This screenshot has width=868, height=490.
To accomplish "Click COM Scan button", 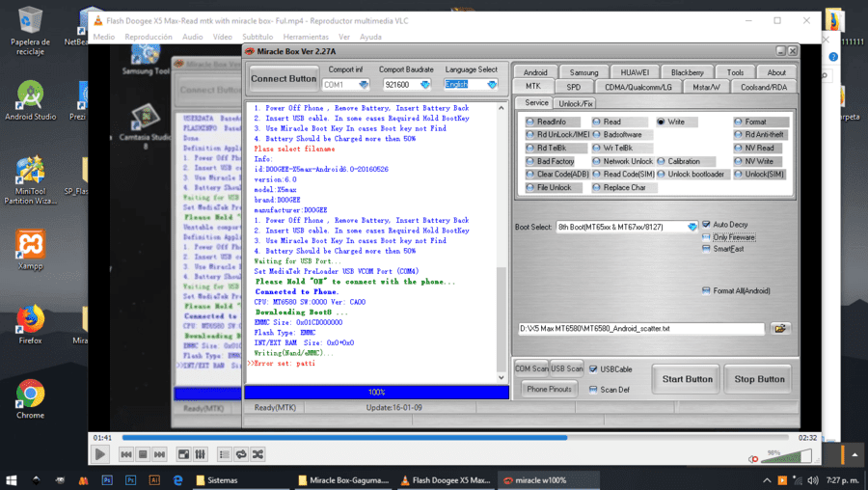I will coord(531,368).
